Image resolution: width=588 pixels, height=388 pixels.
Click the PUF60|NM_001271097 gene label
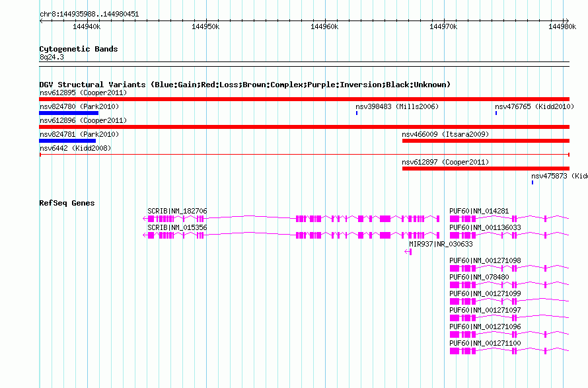[485, 310]
